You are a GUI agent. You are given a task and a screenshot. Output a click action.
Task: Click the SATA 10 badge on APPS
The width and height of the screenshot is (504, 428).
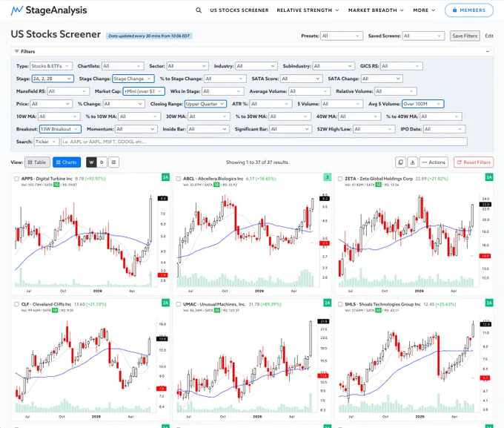56,185
